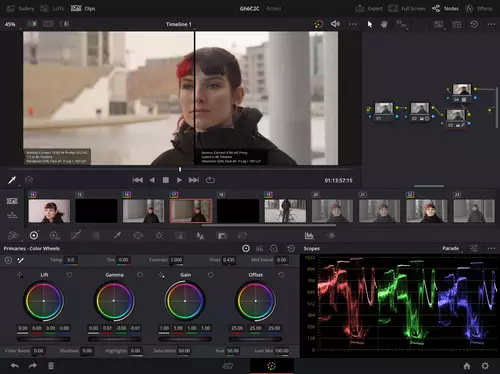This screenshot has height=374, width=500.
Task: Toggle highlight view icon in viewer bar
Action: (x=64, y=24)
